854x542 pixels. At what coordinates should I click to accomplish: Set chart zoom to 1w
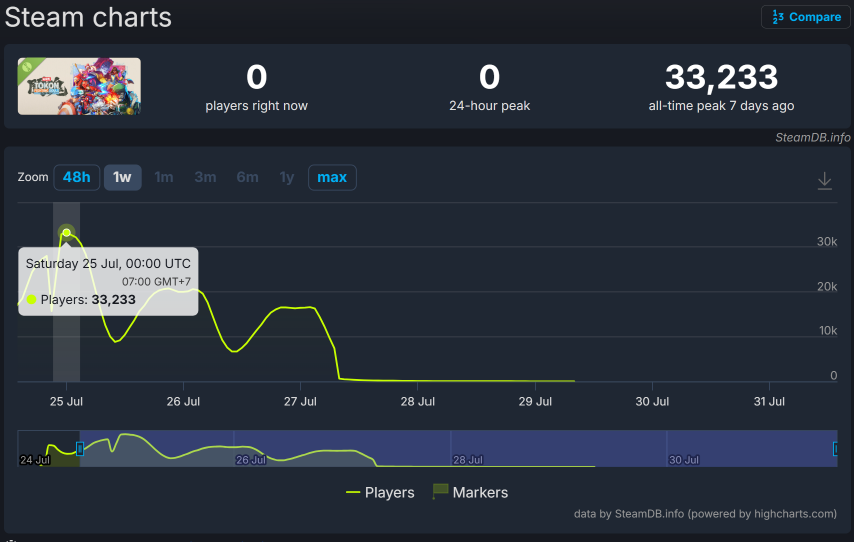coord(123,177)
